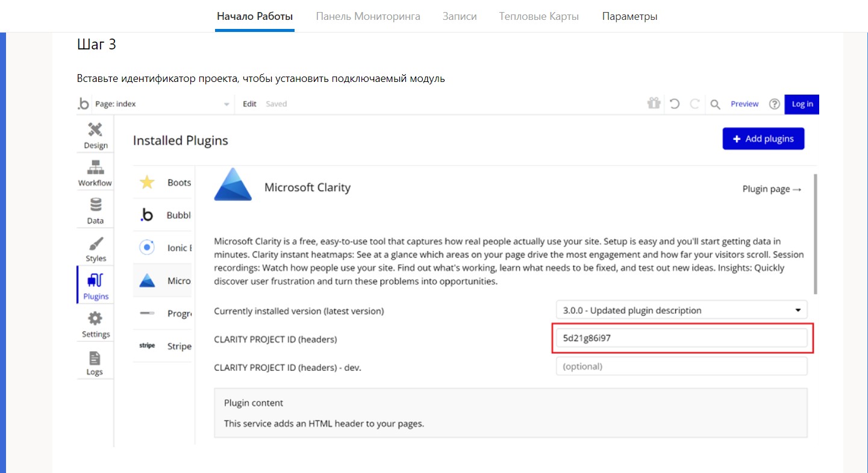868x473 pixels.
Task: Go to the Data section
Action: click(95, 211)
